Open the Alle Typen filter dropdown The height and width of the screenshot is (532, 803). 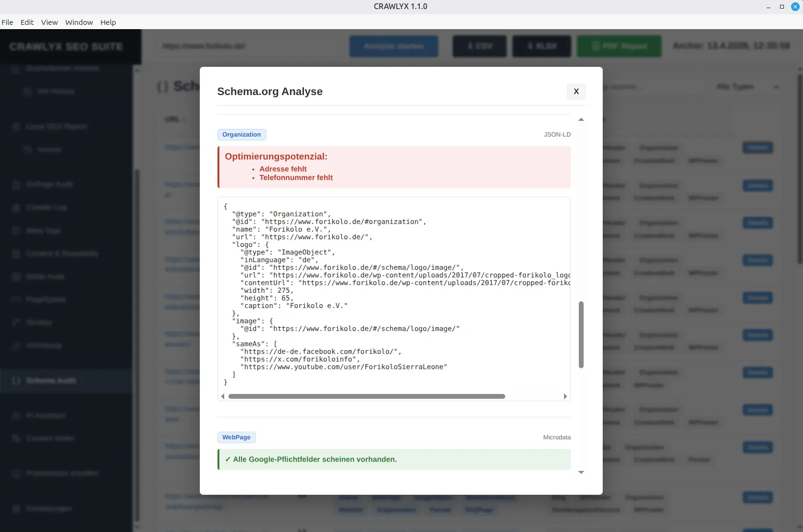point(747,87)
